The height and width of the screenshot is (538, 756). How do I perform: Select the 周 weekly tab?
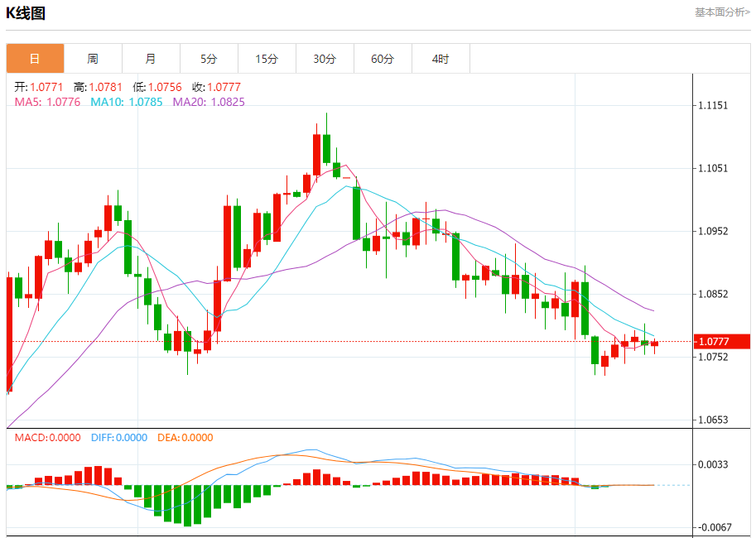click(x=93, y=59)
